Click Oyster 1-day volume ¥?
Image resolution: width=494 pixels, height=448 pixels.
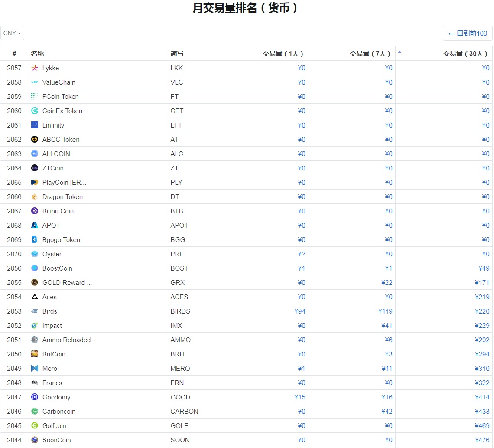(302, 254)
